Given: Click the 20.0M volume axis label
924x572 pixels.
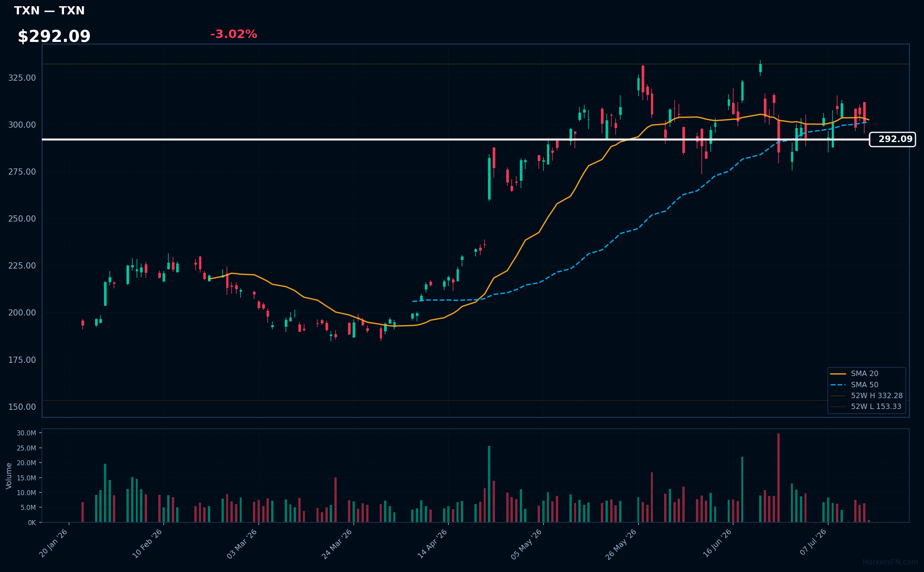Looking at the screenshot, I should click(x=26, y=463).
